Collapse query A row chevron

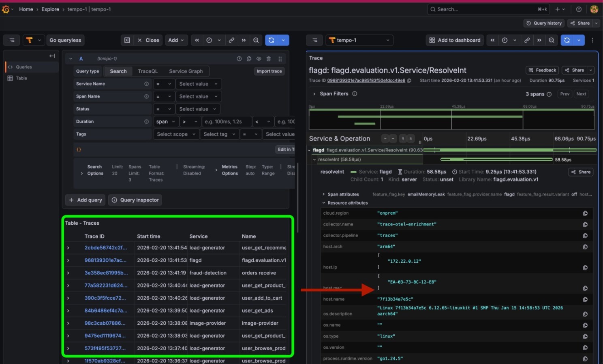[x=71, y=59]
